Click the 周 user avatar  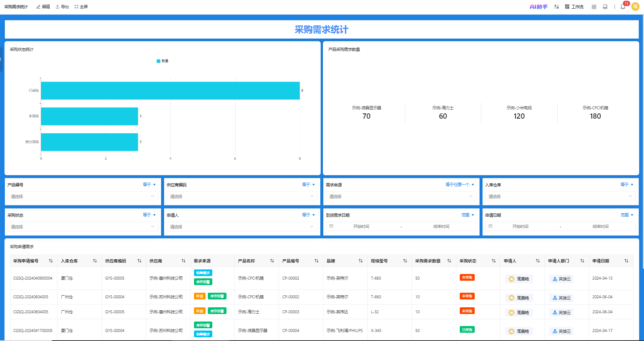tap(635, 6)
